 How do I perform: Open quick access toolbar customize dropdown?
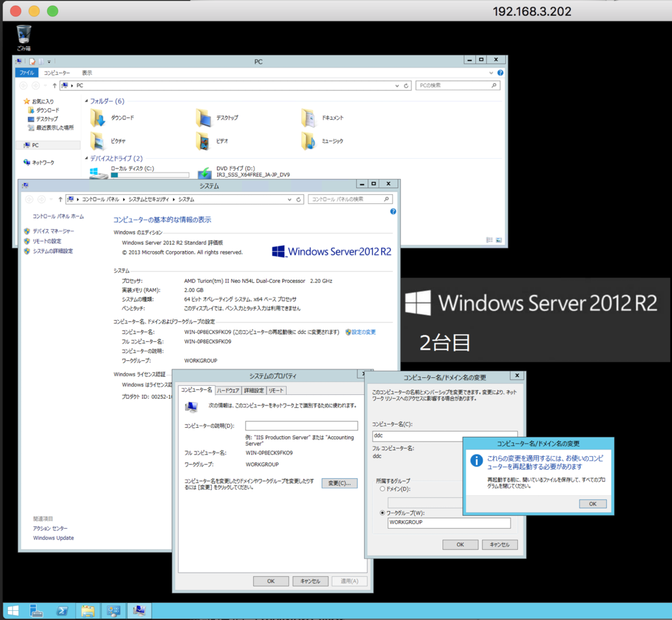point(49,62)
